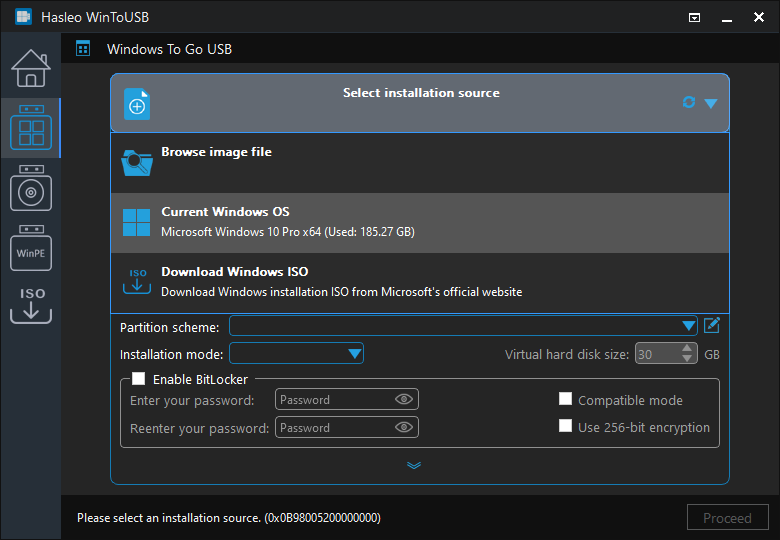Viewport: 780px width, 540px height.
Task: Open Windows Installation USB sidebar icon
Action: [x=31, y=188]
